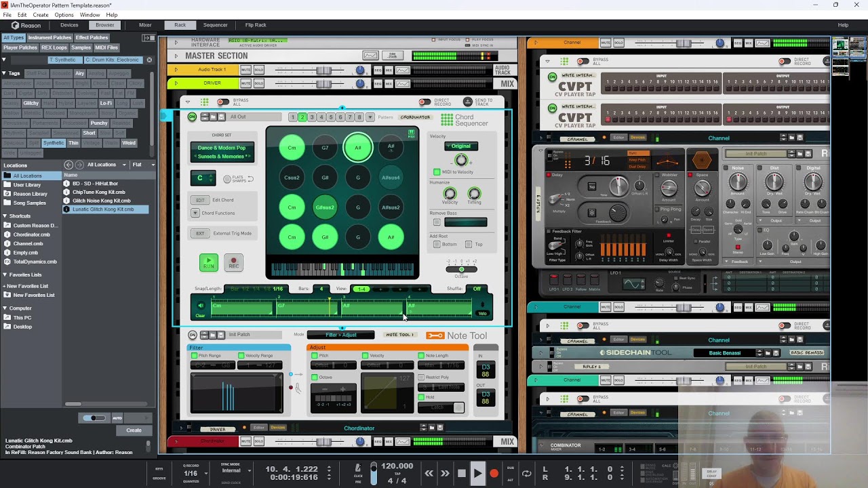Click the Run button in Chord Sequencer

coord(208,262)
